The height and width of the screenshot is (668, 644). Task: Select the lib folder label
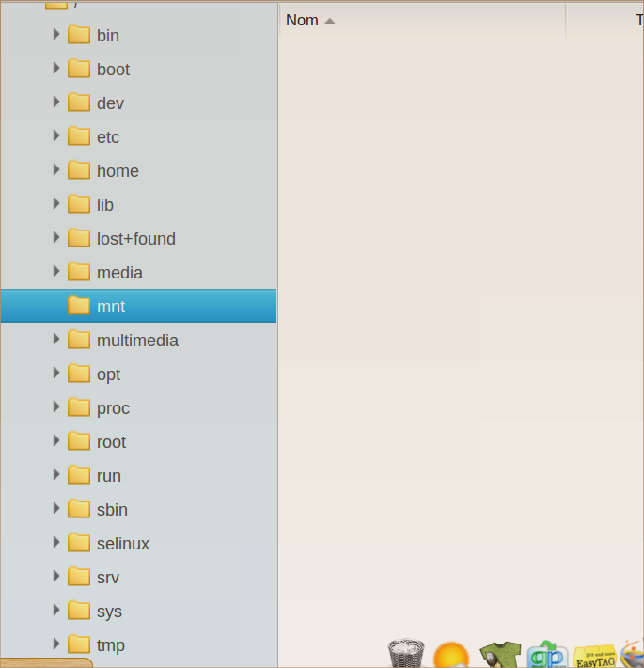pyautogui.click(x=105, y=205)
